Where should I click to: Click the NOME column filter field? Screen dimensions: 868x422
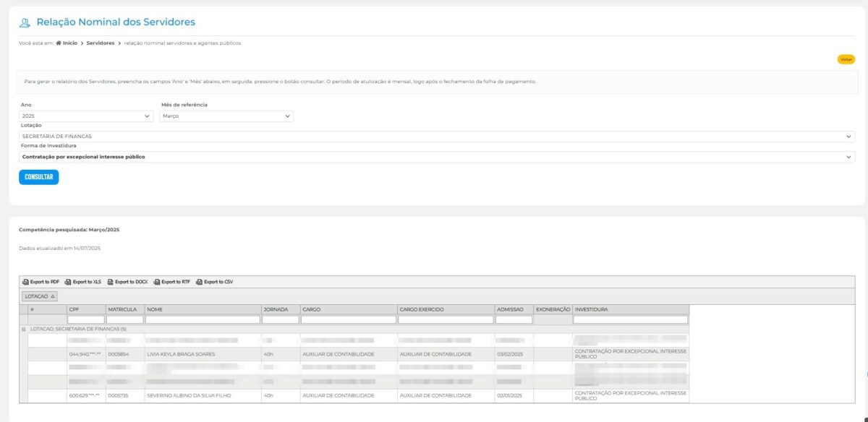[x=202, y=319]
